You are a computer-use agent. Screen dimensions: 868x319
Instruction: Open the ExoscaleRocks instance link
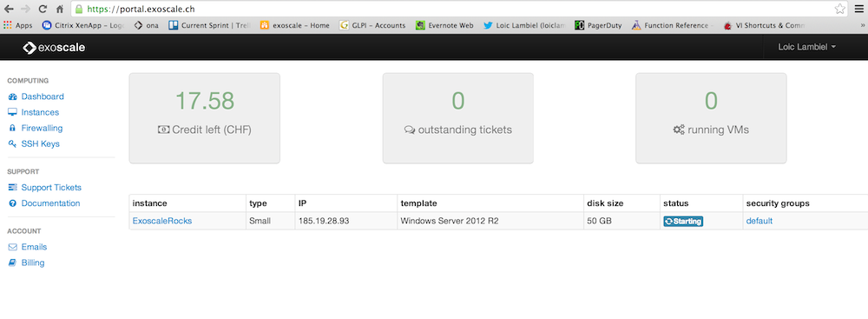[162, 221]
